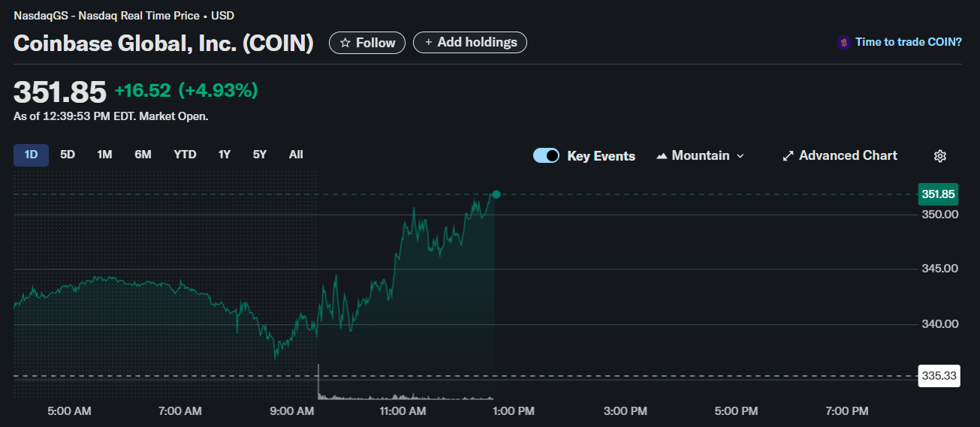Toggle the Key Events switch

546,155
